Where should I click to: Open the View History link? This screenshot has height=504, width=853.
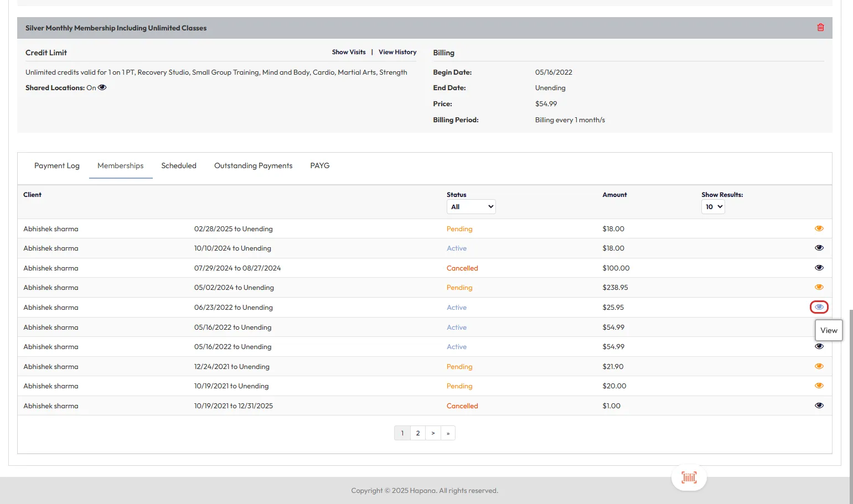[x=397, y=52]
